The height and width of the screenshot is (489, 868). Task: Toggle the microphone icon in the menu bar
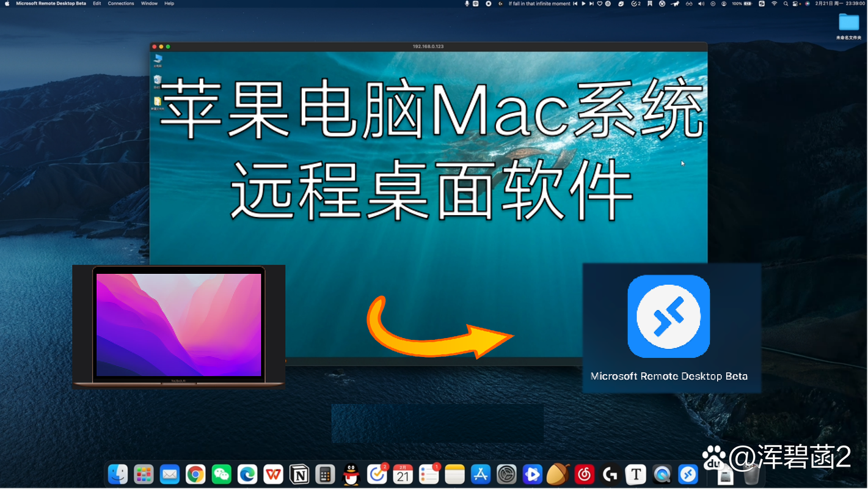click(x=467, y=4)
